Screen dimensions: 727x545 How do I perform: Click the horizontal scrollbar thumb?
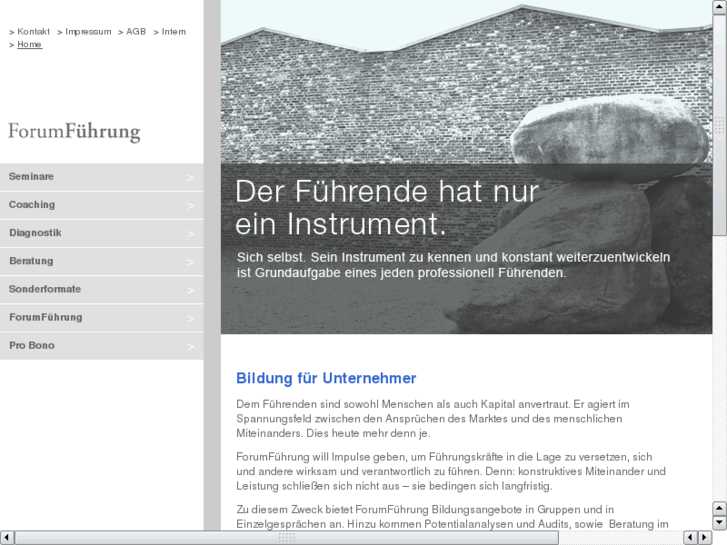[x=287, y=538]
